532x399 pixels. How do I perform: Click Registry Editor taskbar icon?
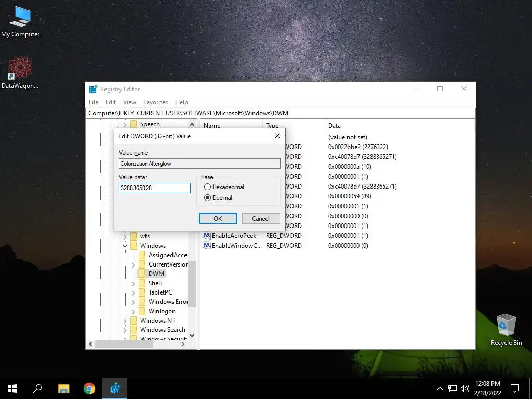pos(115,389)
